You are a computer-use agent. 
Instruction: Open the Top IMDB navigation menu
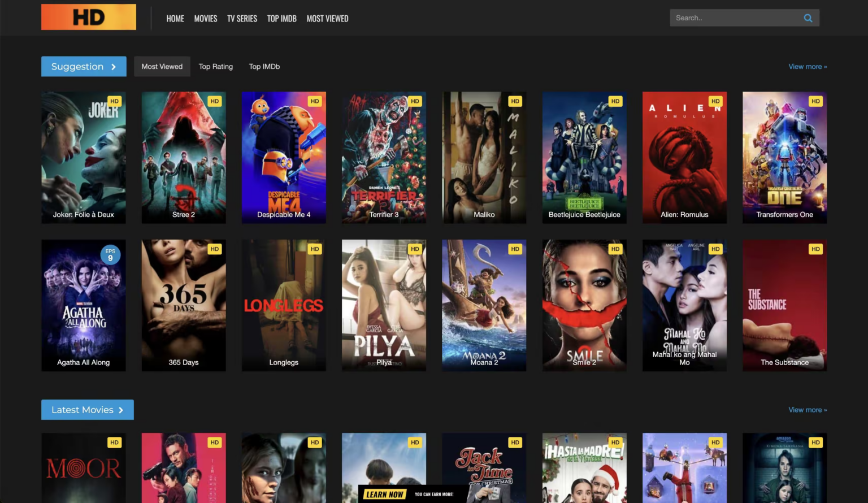click(x=281, y=18)
